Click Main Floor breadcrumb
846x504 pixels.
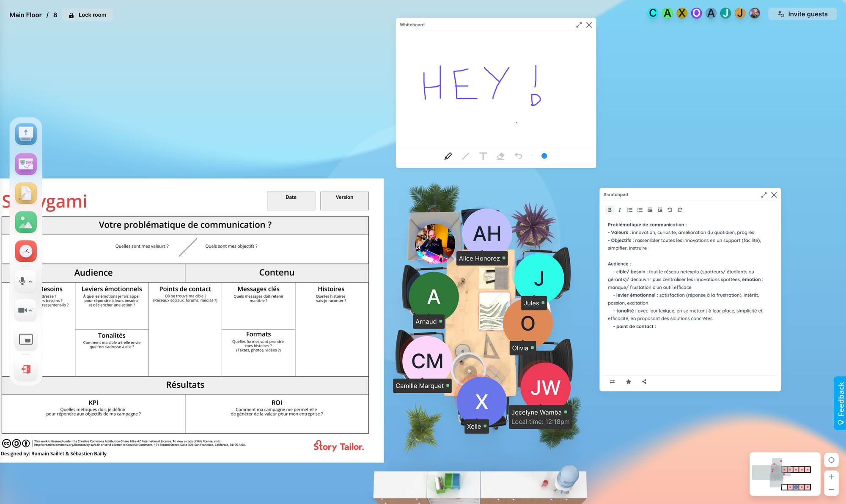pos(25,15)
